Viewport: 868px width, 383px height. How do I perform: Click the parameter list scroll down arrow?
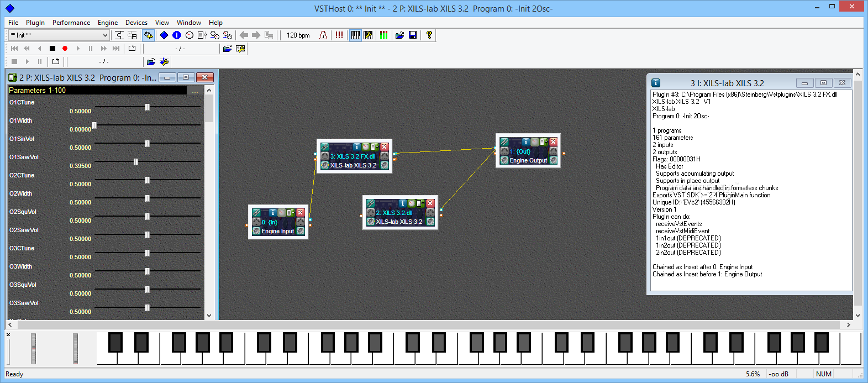tap(209, 315)
